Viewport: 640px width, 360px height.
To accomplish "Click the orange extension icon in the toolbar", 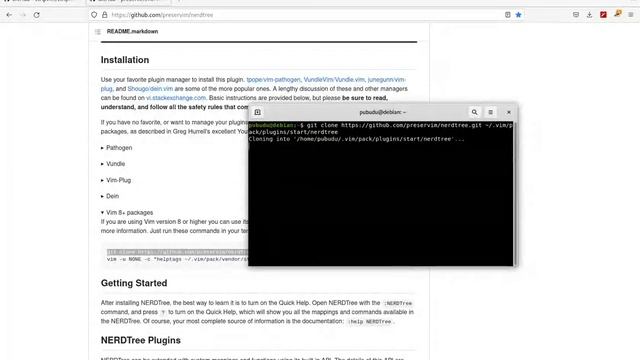I will pos(618,14).
